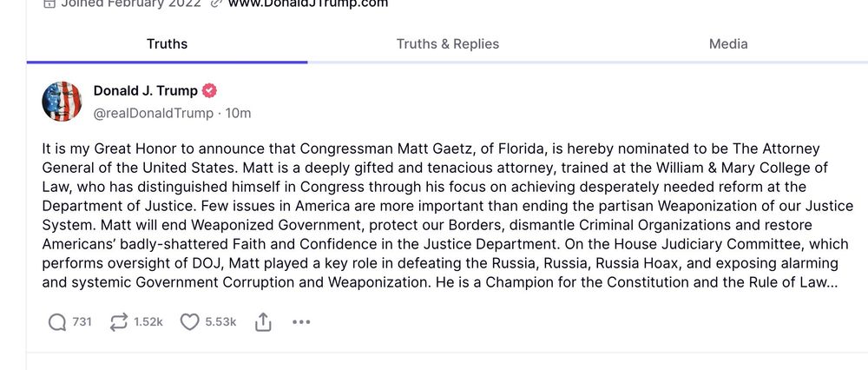This screenshot has width=868, height=370.
Task: Open the Truths & Replies tab
Action: [x=448, y=43]
